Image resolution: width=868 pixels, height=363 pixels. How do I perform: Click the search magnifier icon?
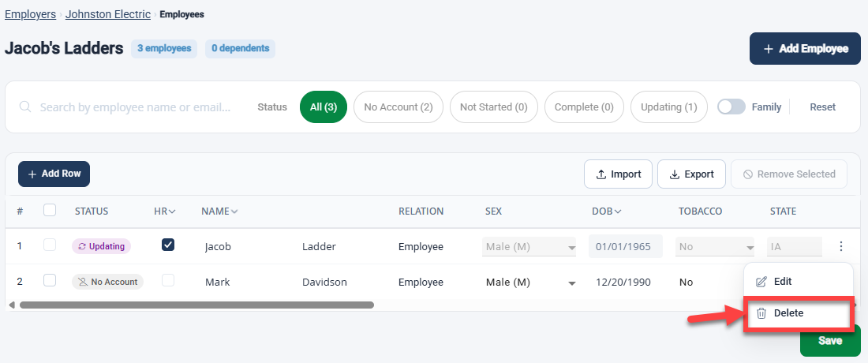25,107
